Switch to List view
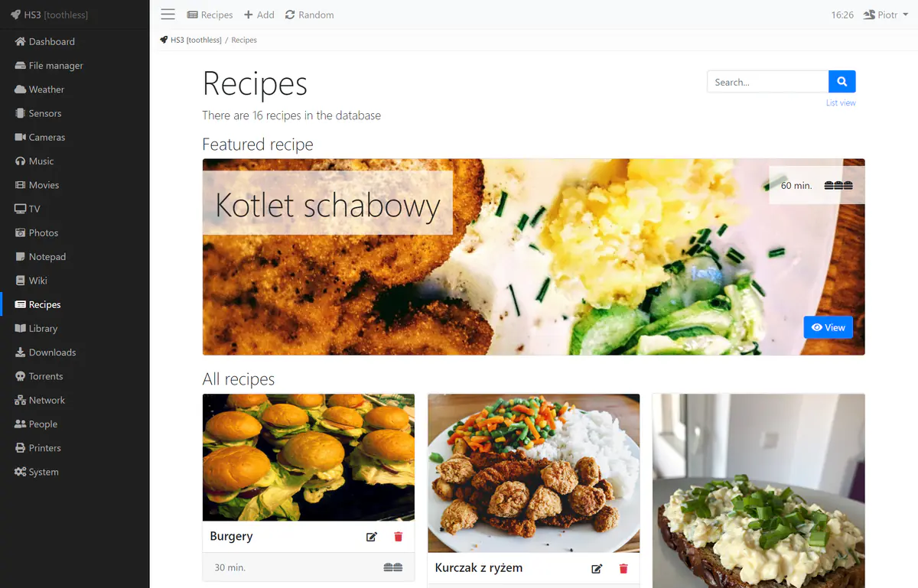 [841, 102]
